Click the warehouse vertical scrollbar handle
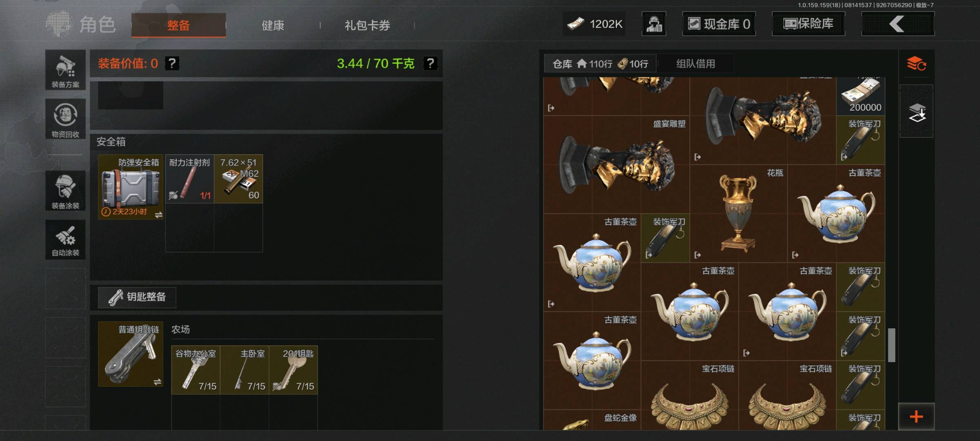Image resolution: width=980 pixels, height=441 pixels. coord(892,345)
